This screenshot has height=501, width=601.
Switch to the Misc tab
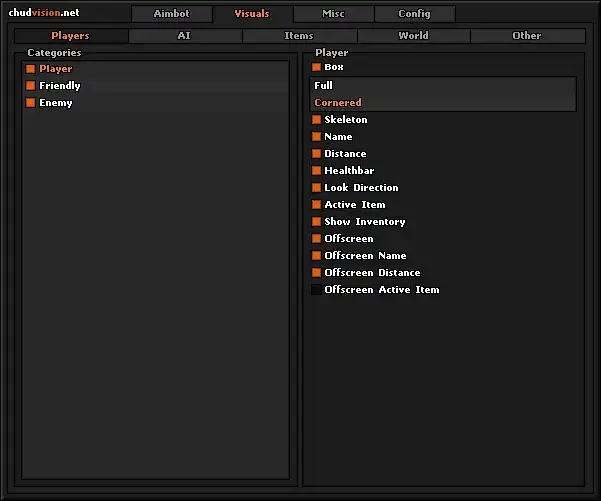(333, 14)
